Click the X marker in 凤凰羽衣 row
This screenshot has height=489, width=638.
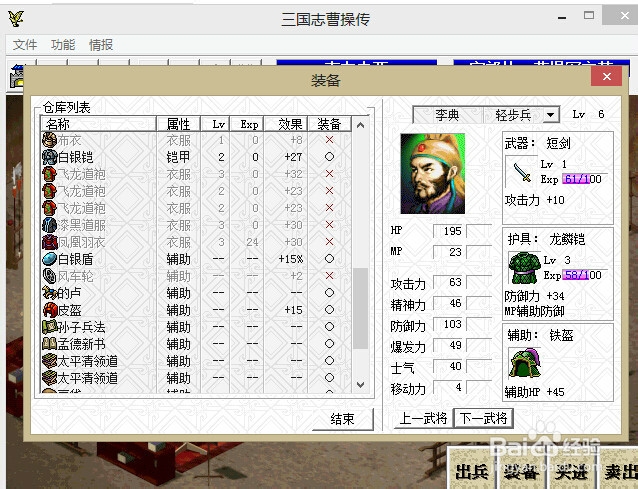329,242
